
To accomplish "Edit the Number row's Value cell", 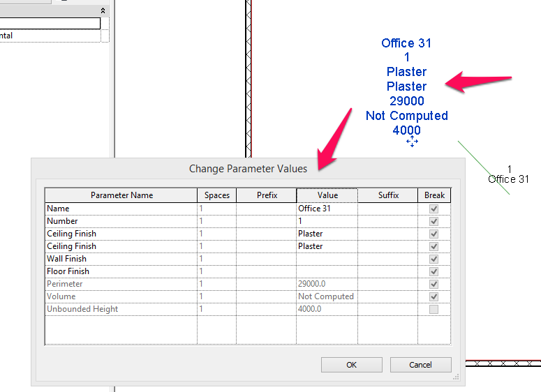I will coord(327,221).
